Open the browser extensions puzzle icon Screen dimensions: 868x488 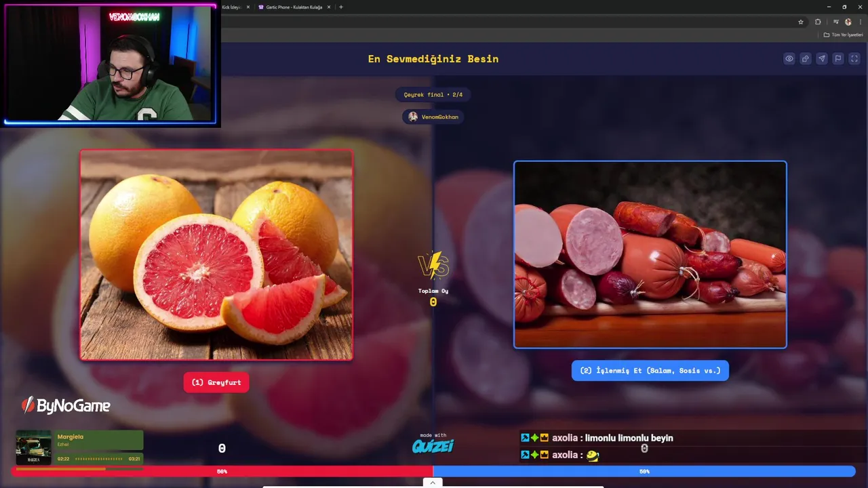pos(818,22)
